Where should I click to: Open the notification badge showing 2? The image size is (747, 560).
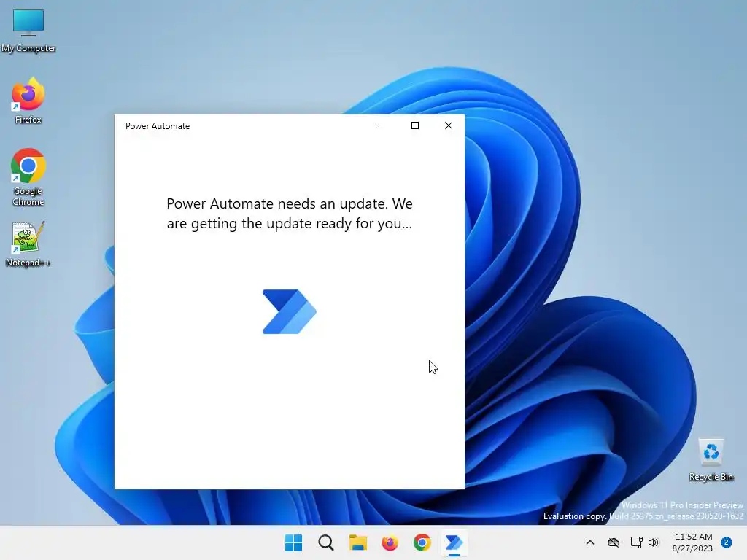727,542
